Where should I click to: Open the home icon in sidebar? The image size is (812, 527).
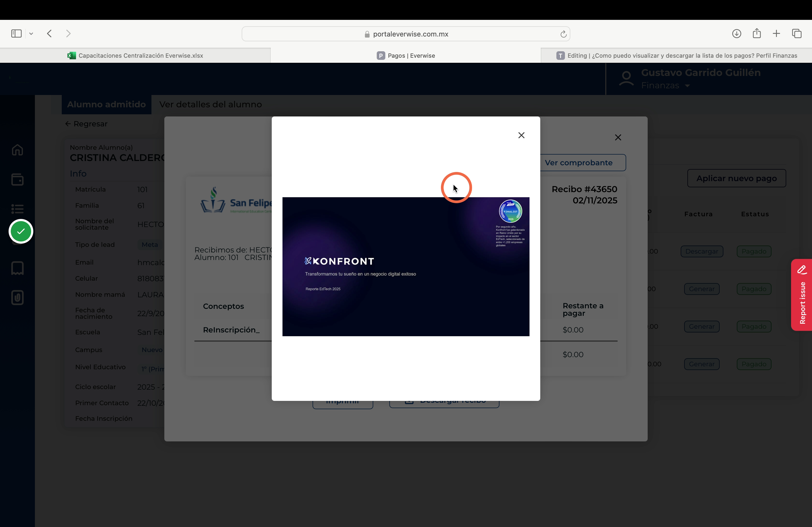click(x=17, y=150)
